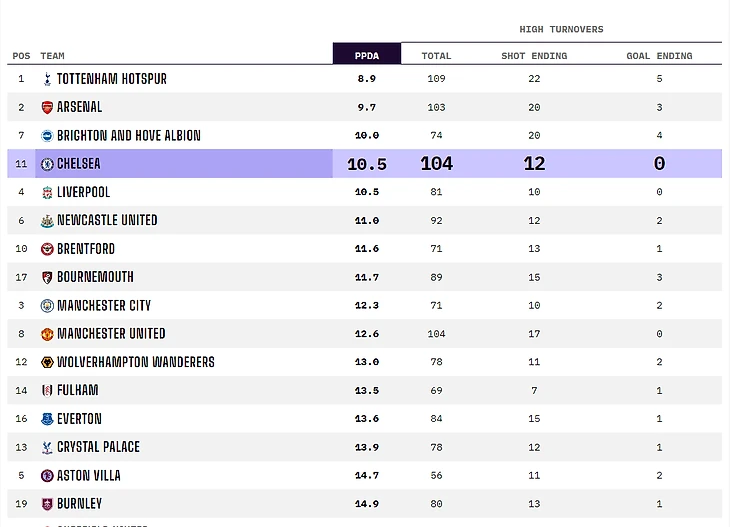The image size is (730, 527).
Task: Select the Aston Villa team name
Action: pyautogui.click(x=89, y=476)
